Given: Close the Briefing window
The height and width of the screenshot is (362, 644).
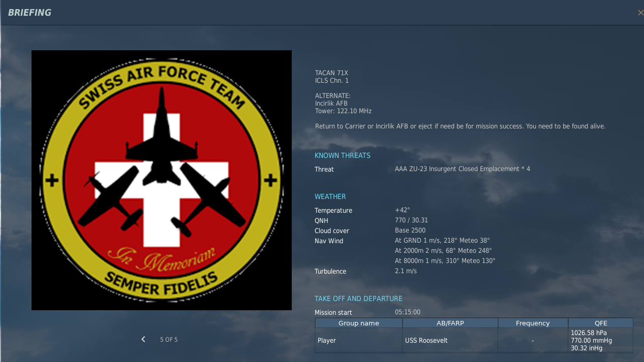Looking at the screenshot, I should (640, 13).
